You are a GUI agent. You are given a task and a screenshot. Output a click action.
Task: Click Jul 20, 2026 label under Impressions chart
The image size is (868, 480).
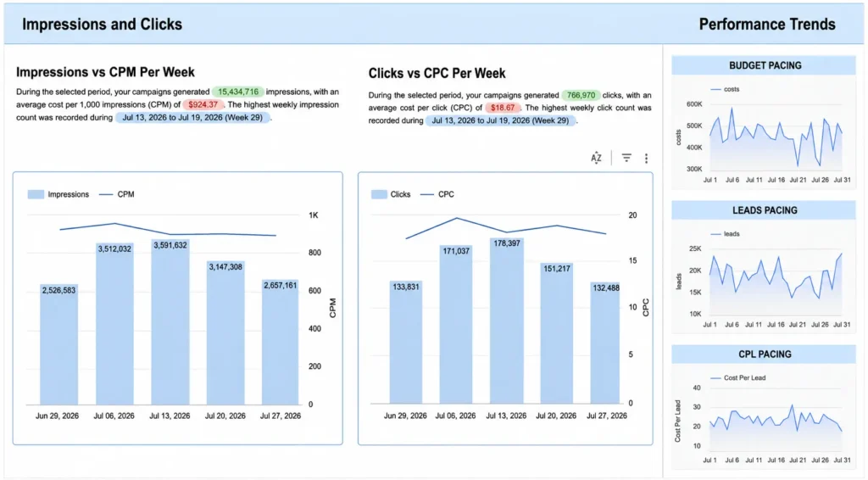pyautogui.click(x=225, y=416)
